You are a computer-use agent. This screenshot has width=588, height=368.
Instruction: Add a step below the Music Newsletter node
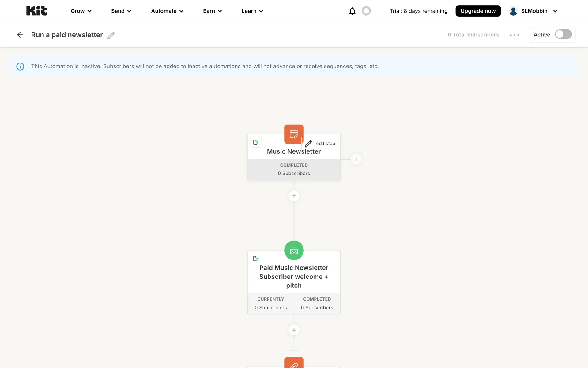pyautogui.click(x=294, y=196)
